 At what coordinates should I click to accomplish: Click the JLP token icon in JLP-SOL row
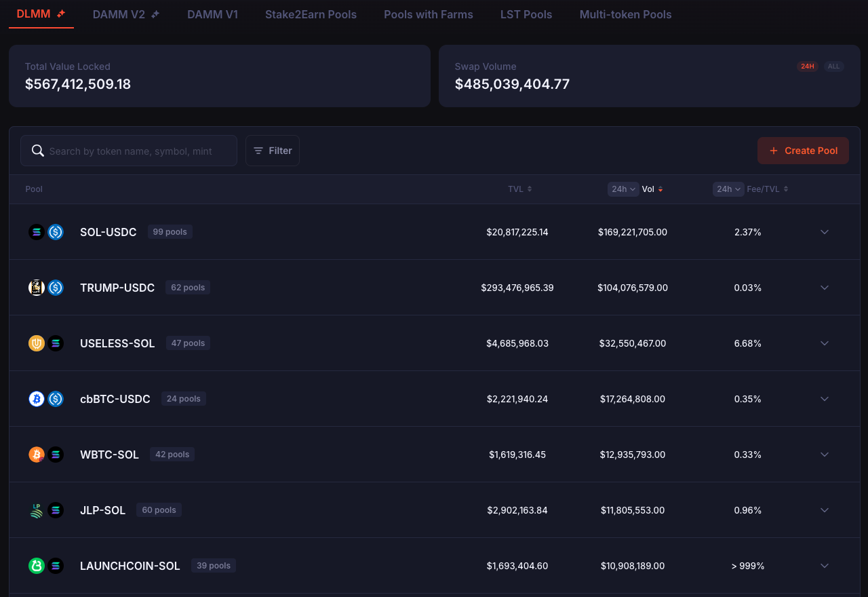(37, 510)
